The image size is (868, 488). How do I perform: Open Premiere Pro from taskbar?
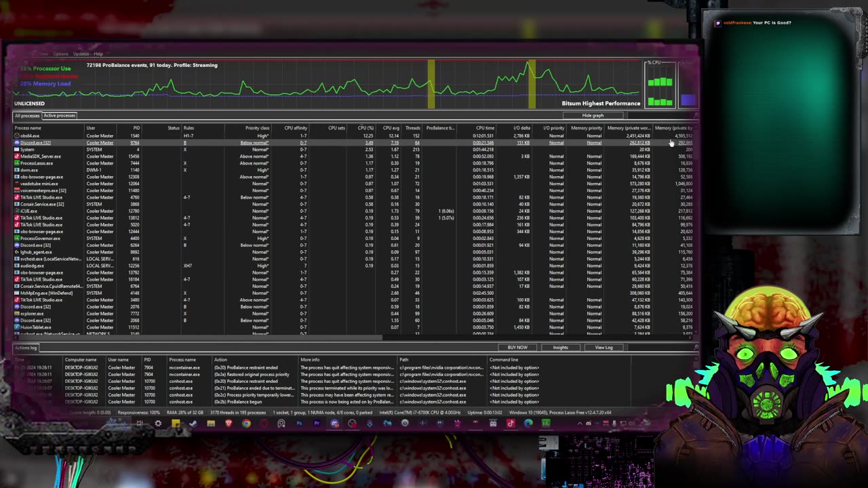317,424
